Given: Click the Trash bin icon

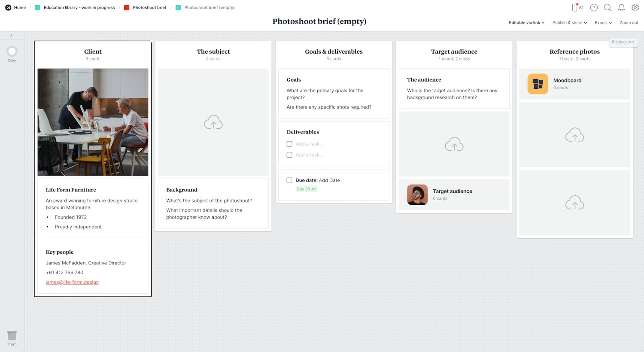Looking at the screenshot, I should 12,336.
